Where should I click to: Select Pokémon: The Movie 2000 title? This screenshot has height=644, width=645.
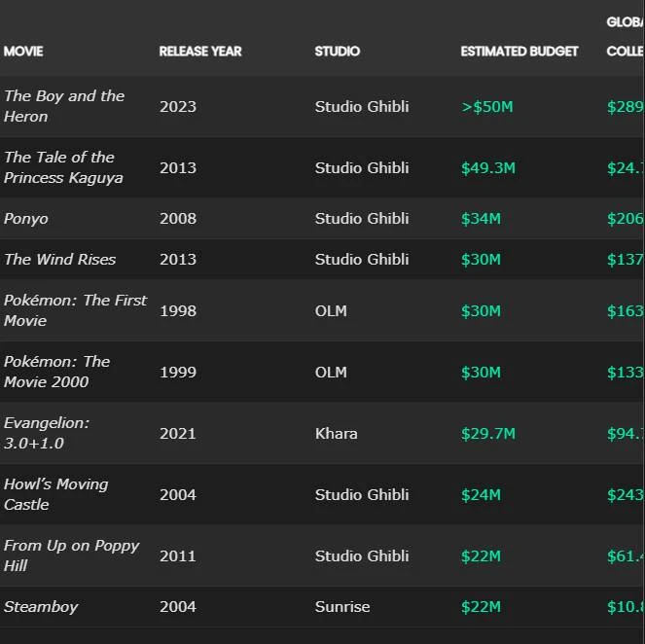coord(56,372)
